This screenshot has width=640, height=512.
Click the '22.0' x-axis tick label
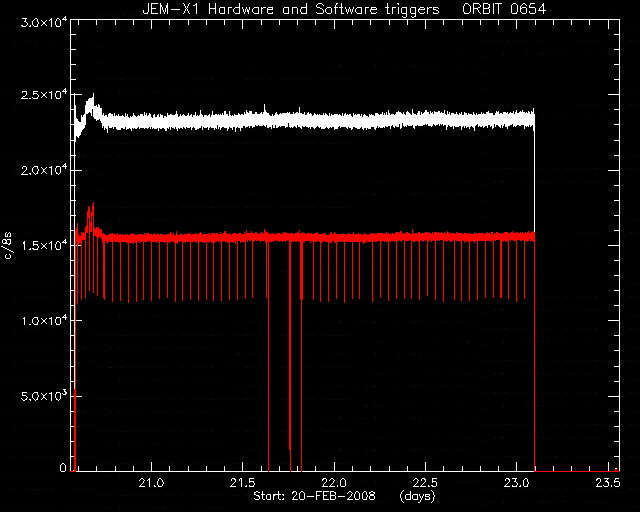pyautogui.click(x=334, y=483)
